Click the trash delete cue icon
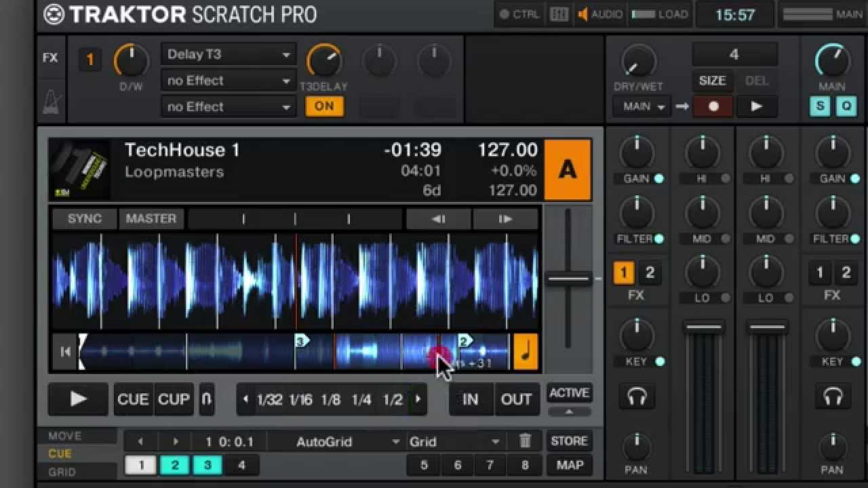Viewport: 868px width, 488px height. coord(525,441)
